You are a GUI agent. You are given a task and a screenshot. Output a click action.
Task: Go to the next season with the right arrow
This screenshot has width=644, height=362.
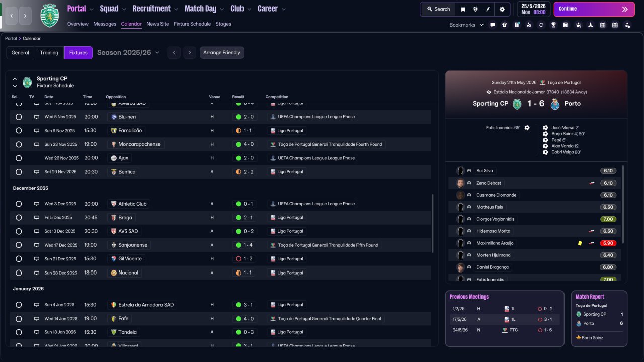click(x=190, y=53)
